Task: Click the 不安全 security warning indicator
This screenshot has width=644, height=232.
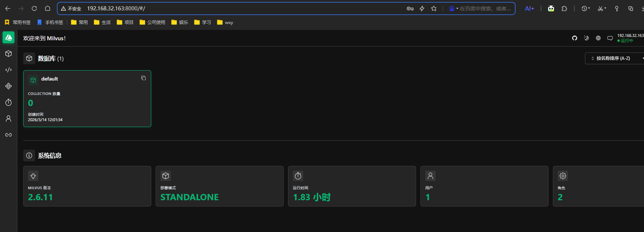Action: [x=71, y=8]
